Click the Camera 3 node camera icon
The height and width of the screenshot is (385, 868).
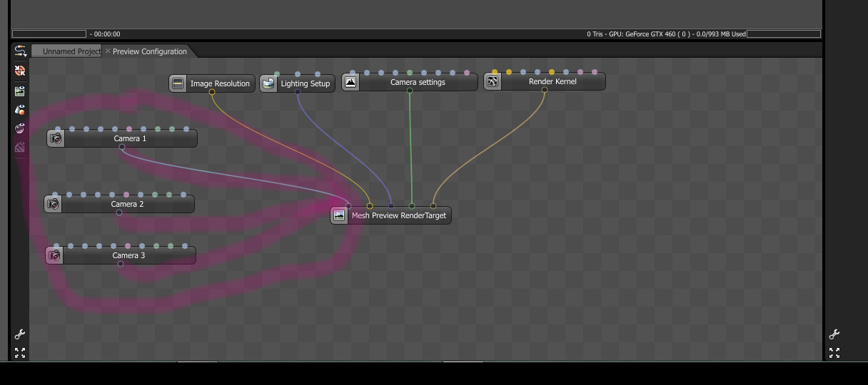click(55, 255)
